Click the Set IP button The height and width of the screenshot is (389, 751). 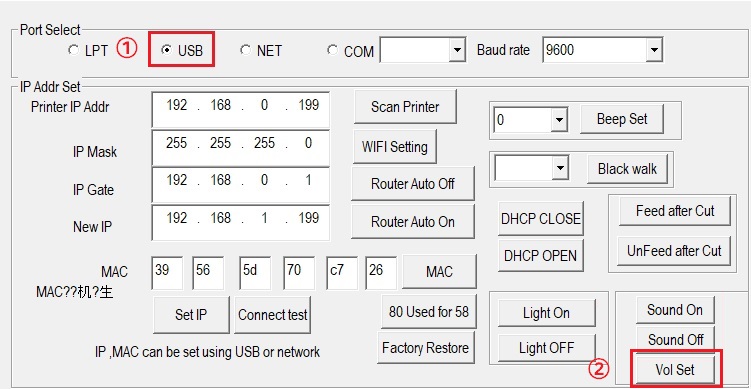[191, 315]
